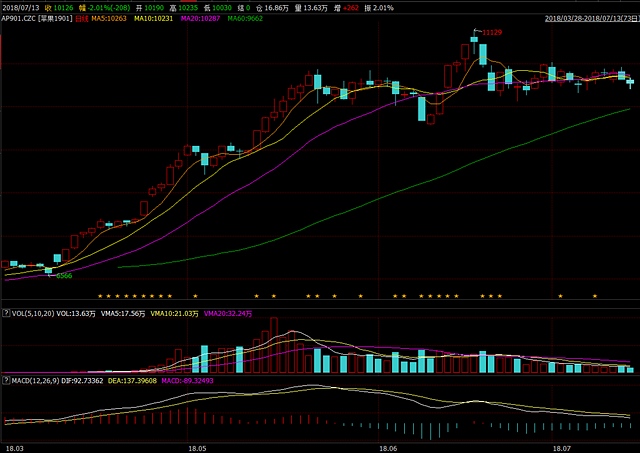
Task: Click the 2018/03/28-2018/07/13 date range link
Action: coord(586,18)
